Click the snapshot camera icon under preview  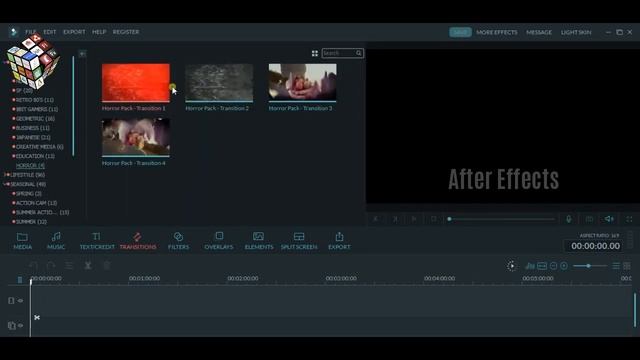pyautogui.click(x=589, y=219)
